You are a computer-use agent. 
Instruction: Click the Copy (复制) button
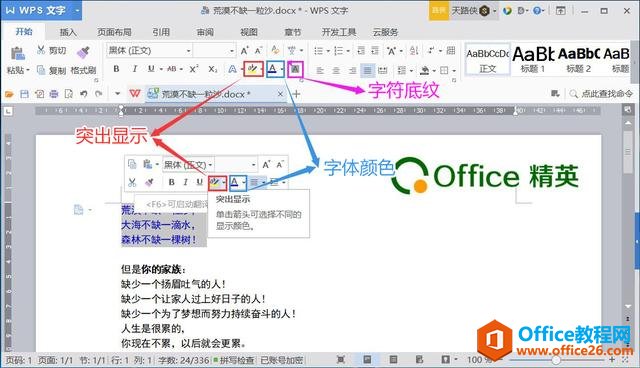click(51, 70)
